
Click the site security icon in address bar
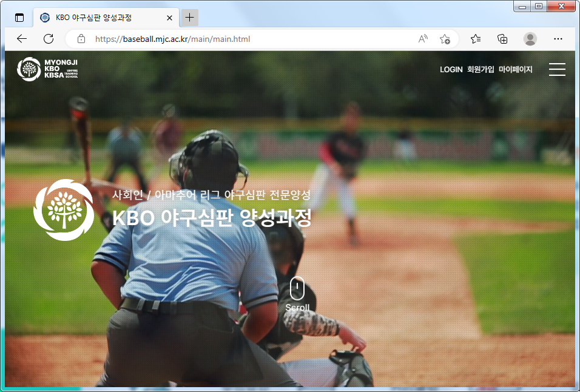[81, 39]
